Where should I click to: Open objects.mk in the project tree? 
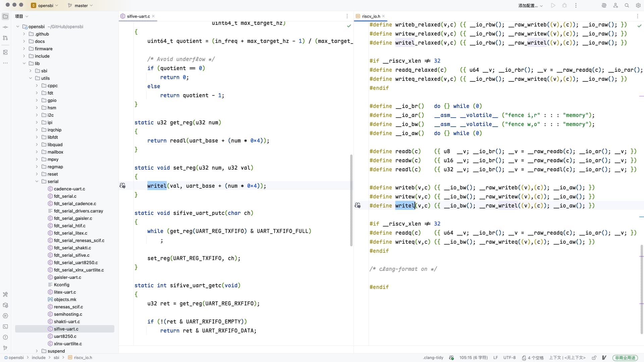65,299
